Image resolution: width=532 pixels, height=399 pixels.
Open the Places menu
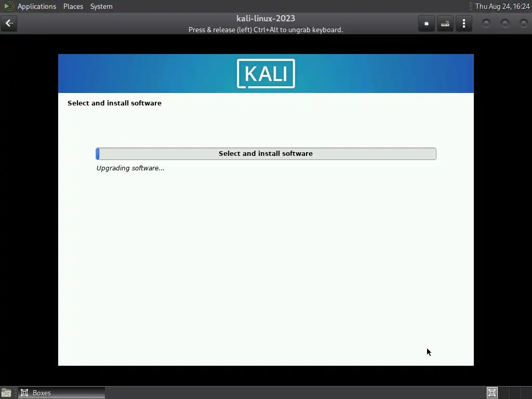point(73,6)
